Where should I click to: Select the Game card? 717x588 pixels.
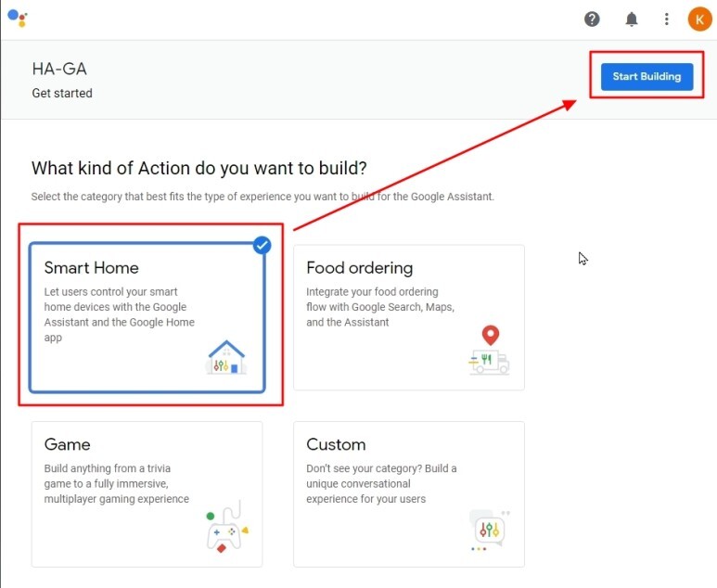click(147, 493)
